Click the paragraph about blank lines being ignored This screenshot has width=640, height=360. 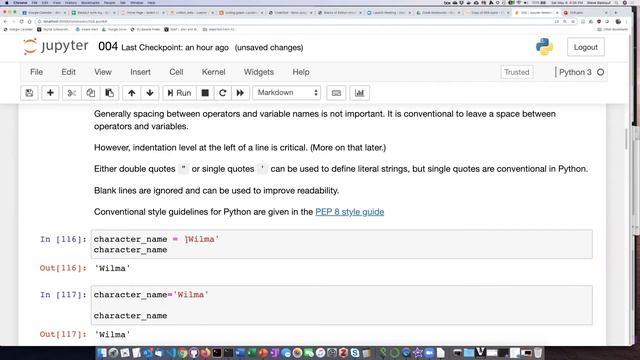[216, 191]
